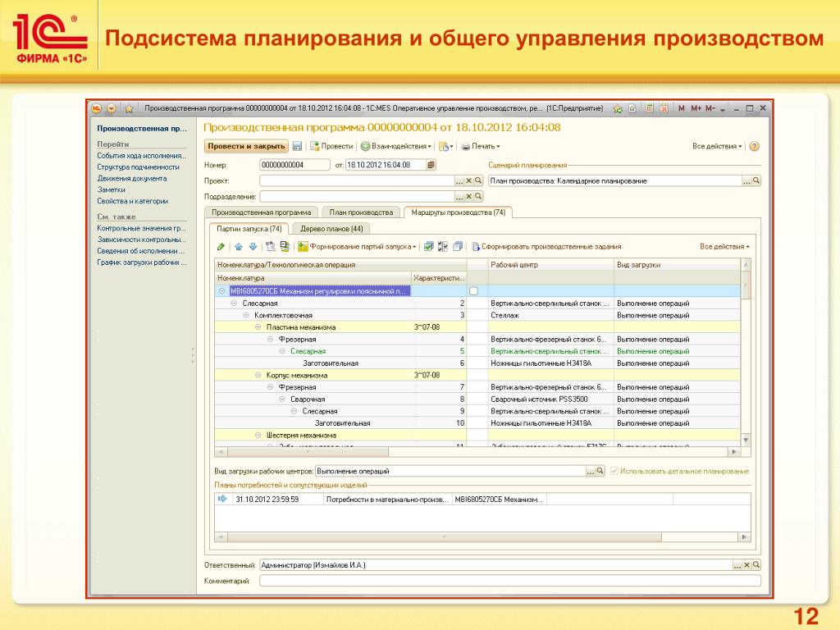Open События хода исполнения link
Viewport: 840px width, 630px height.
[x=141, y=155]
